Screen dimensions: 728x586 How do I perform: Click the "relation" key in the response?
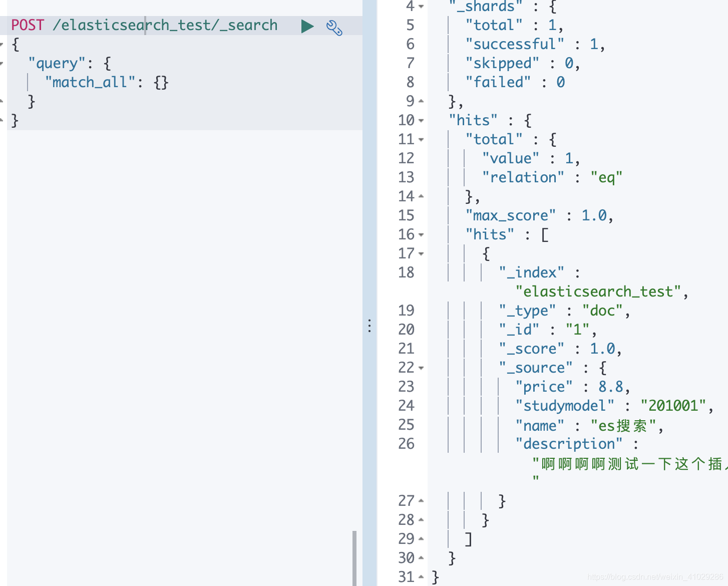523,177
